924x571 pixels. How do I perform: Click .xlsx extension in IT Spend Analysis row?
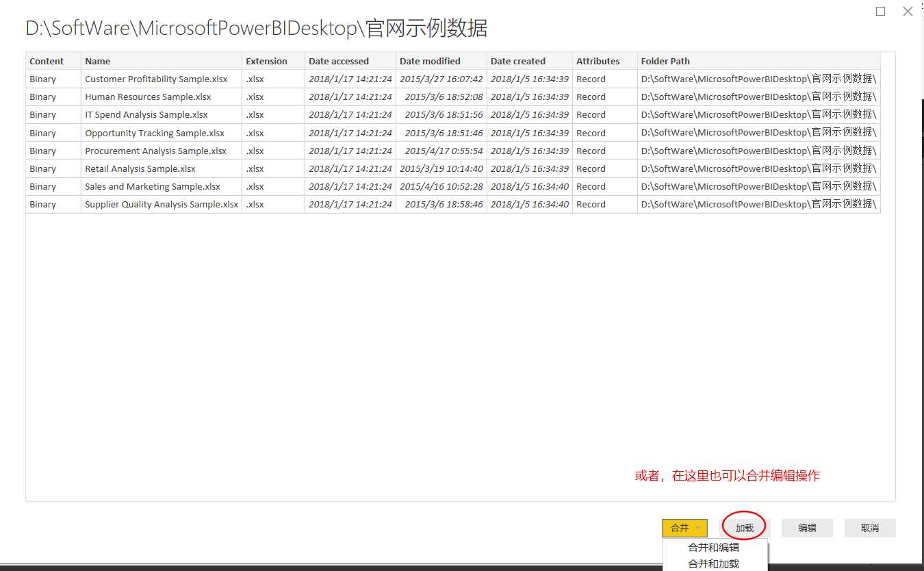[255, 114]
